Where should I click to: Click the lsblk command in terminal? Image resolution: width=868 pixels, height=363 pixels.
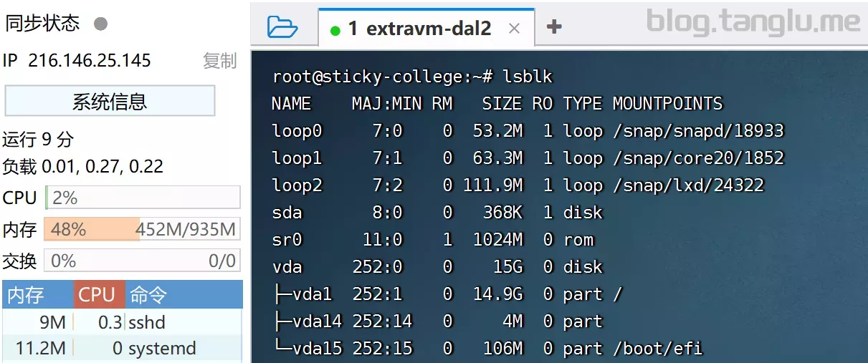528,77
